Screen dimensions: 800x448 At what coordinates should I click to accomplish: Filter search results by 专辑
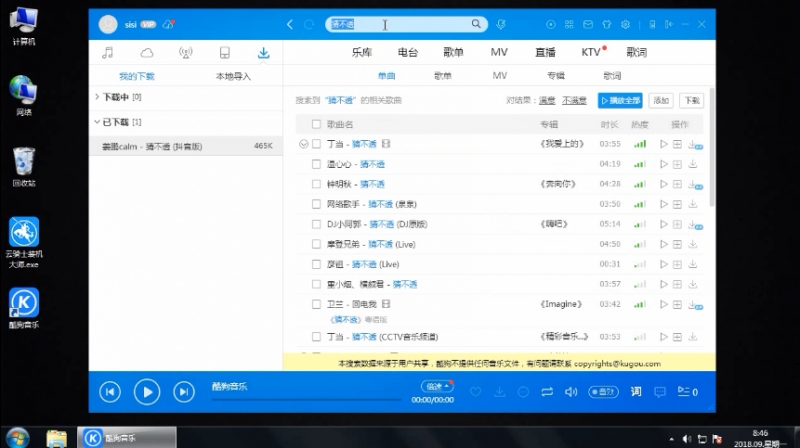tap(556, 76)
